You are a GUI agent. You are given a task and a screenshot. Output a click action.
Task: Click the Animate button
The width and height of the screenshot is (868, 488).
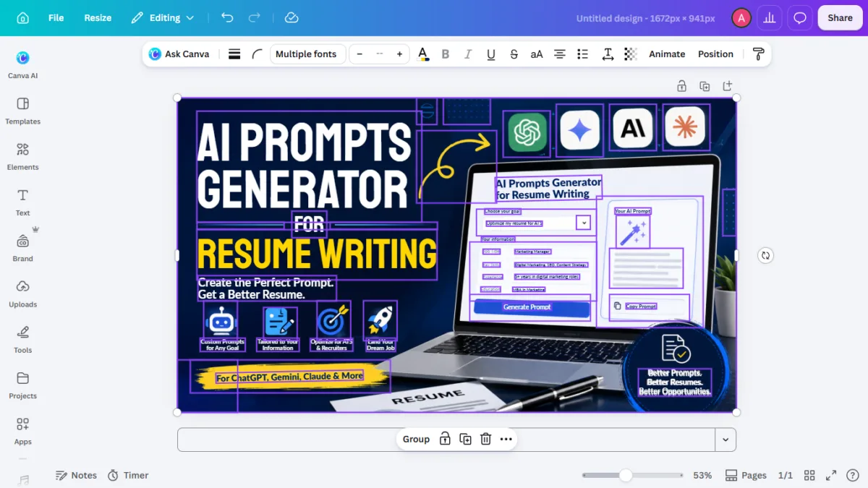pos(667,54)
